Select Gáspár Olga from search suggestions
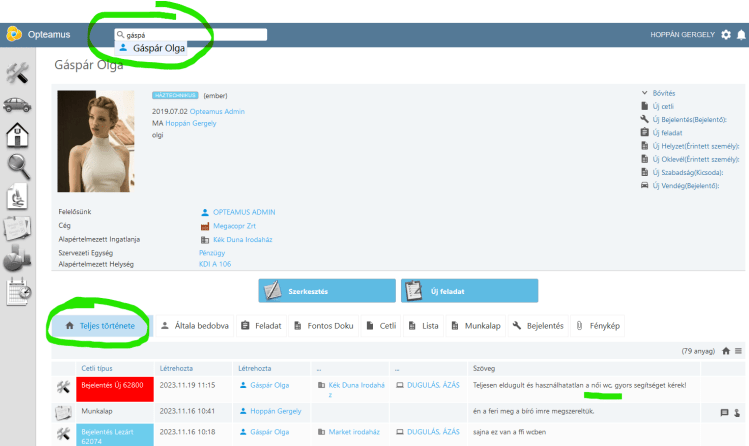This screenshot has width=749, height=446. pos(160,47)
